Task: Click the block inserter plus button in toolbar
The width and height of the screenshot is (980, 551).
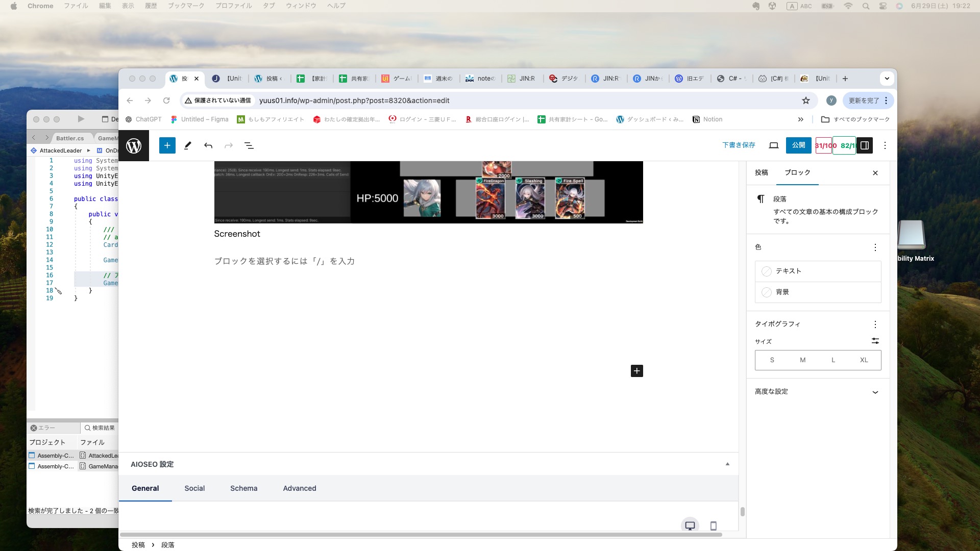Action: tap(167, 145)
